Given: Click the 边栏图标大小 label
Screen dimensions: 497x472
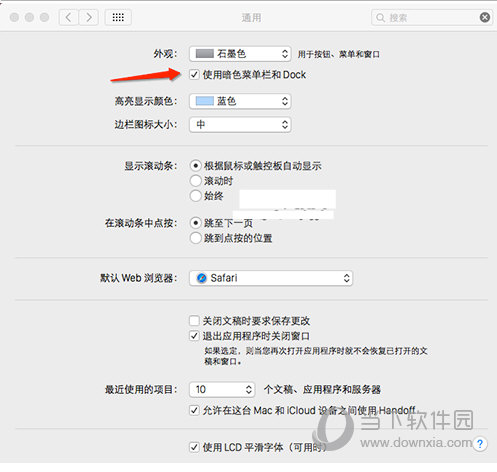Looking at the screenshot, I should [x=146, y=125].
